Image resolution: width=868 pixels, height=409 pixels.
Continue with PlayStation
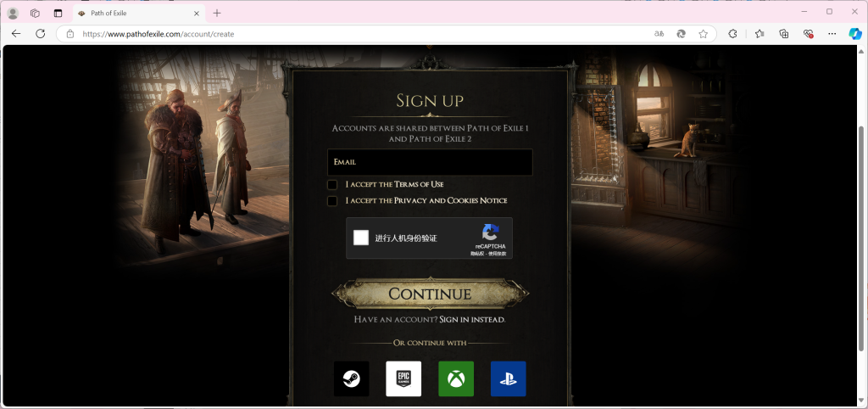(x=509, y=379)
